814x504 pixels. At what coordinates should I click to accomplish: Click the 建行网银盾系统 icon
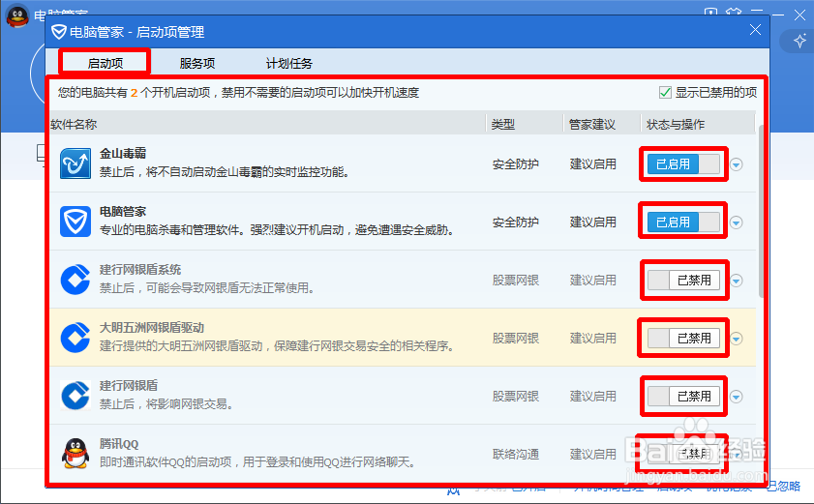(x=75, y=280)
